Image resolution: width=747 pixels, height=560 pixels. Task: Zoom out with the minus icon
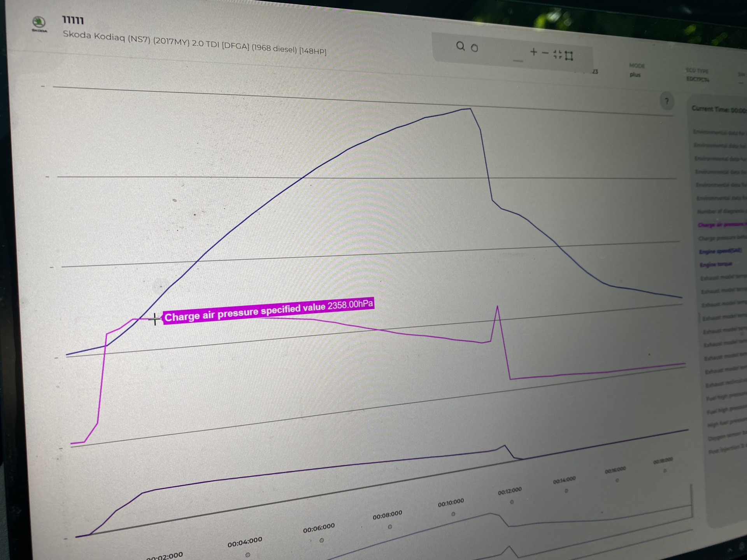tap(545, 53)
